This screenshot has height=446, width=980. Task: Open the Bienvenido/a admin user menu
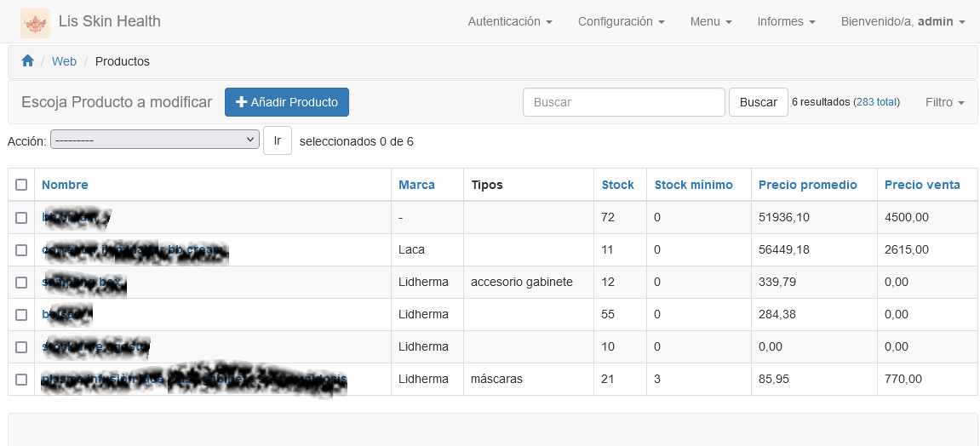point(903,21)
